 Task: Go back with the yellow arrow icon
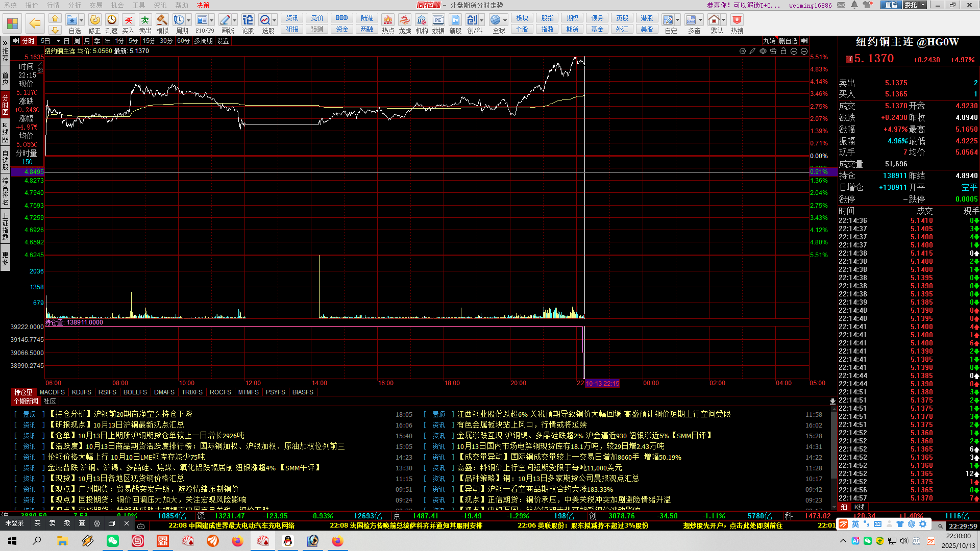tap(35, 23)
